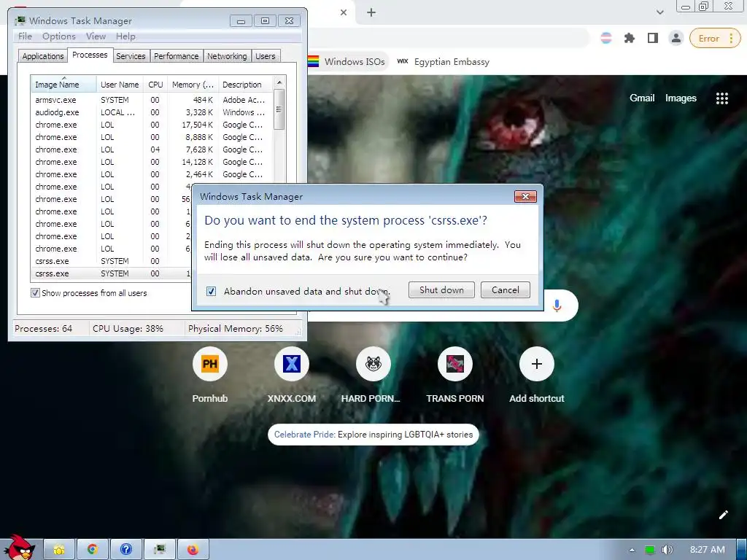Viewport: 747px width, 560px height.
Task: Click the flag extension icon in Chrome toolbar
Action: click(x=606, y=38)
